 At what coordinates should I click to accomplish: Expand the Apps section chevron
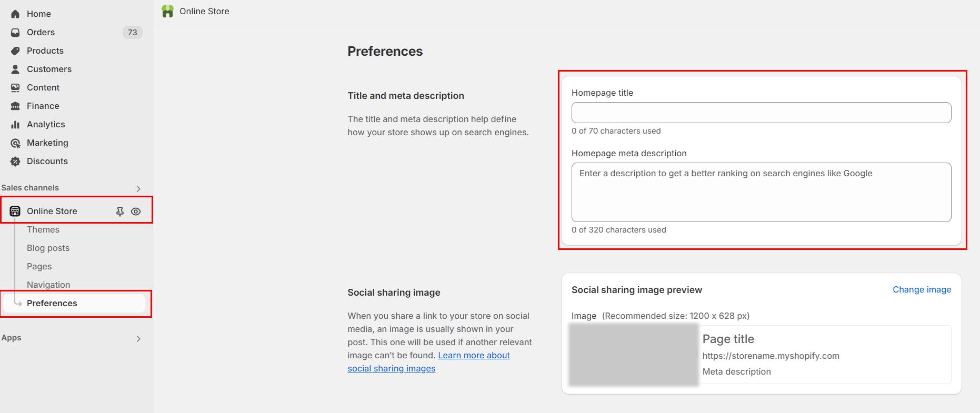[138, 339]
